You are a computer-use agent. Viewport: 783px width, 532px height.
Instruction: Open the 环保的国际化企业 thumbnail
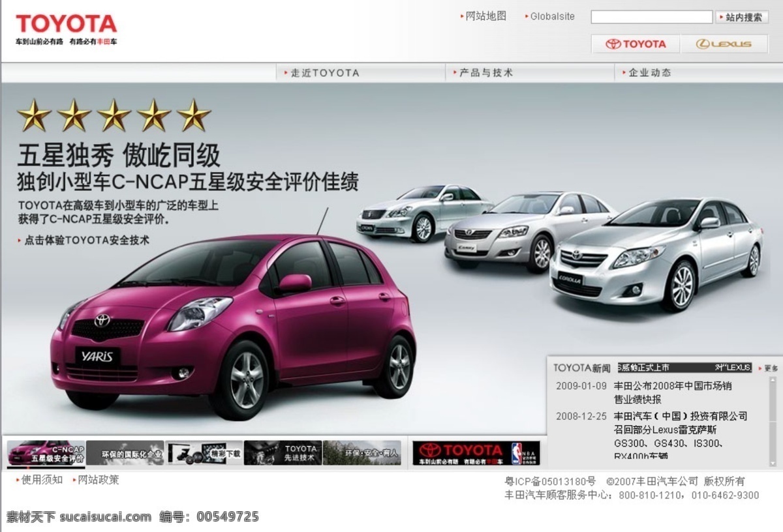tap(125, 453)
